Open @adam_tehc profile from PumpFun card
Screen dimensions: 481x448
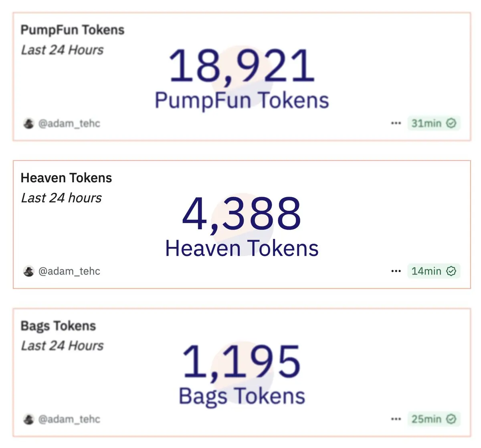(x=69, y=123)
